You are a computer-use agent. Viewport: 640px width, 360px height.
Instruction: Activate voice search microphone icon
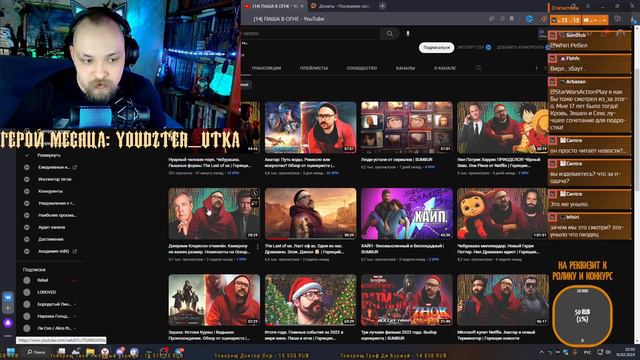click(408, 33)
